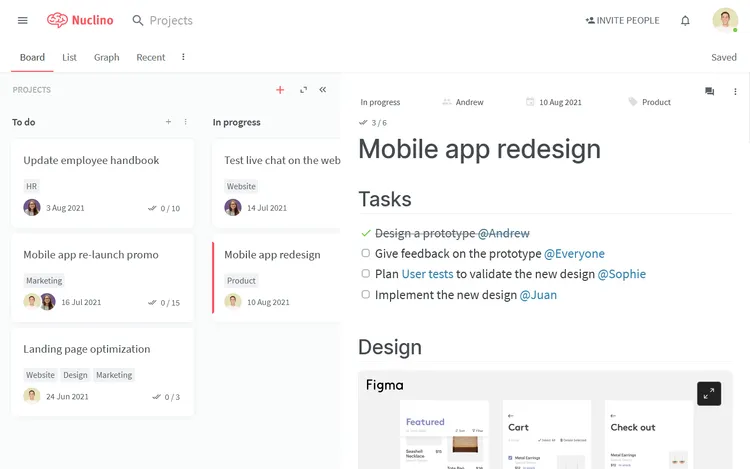Click the 0 / 3 task count
This screenshot has width=750, height=469.
pos(166,397)
